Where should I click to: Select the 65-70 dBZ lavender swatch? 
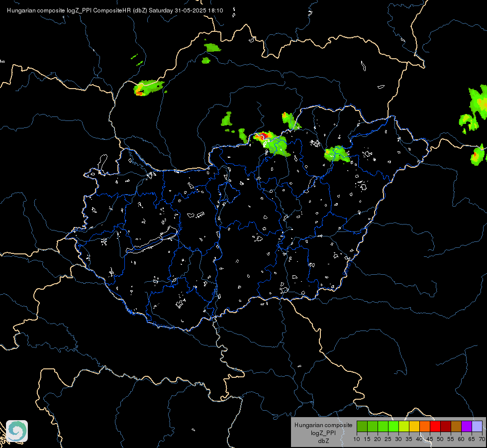477,426
